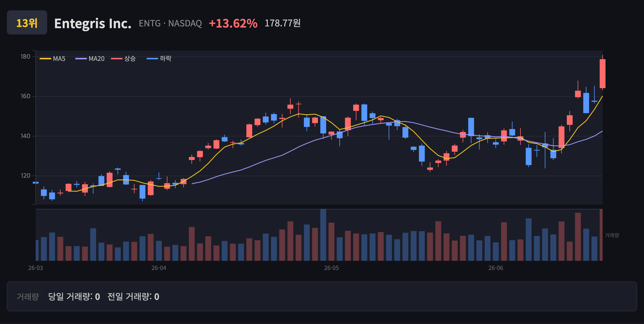Screen dimensions: 644x324
Task: Toggle the MA20 legend entry
Action: pyautogui.click(x=90, y=59)
